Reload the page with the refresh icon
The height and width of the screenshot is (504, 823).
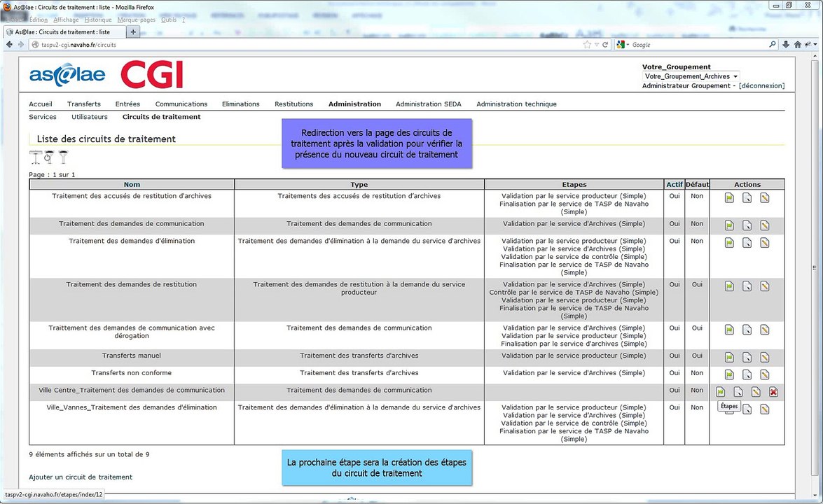tap(605, 45)
